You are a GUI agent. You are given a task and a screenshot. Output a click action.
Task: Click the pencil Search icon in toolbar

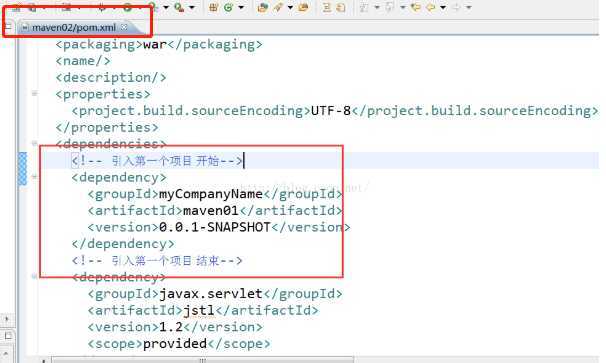pyautogui.click(x=278, y=7)
